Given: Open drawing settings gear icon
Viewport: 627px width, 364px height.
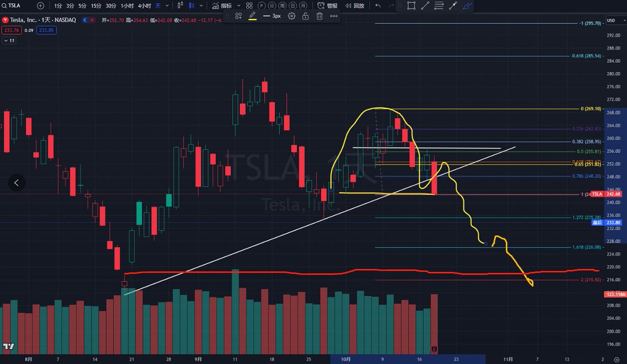Looking at the screenshot, I should [x=292, y=16].
